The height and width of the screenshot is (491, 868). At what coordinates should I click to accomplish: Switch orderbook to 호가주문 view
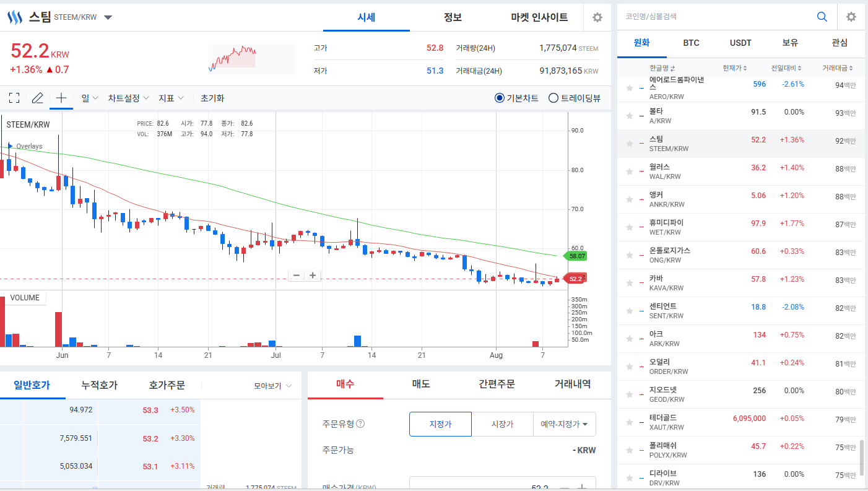167,385
